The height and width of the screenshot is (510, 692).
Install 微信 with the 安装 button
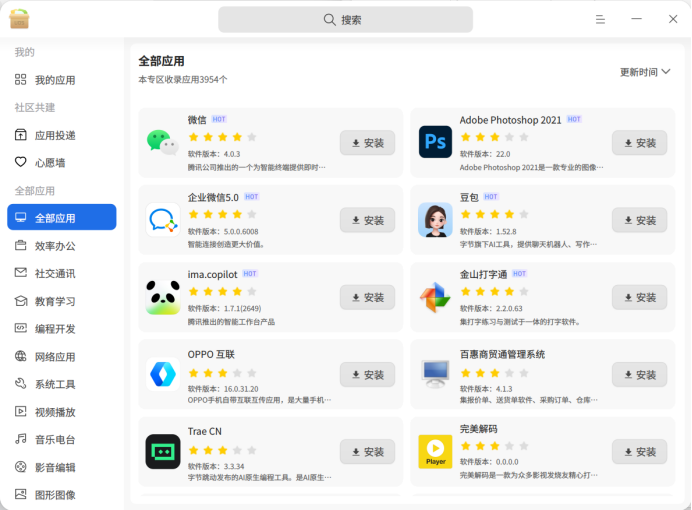coord(367,143)
